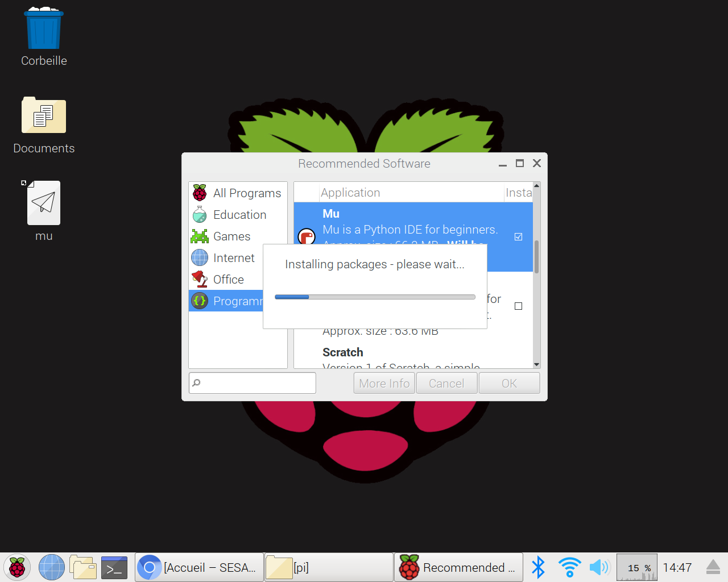
Task: Click the Recommended Software title bar
Action: click(364, 164)
